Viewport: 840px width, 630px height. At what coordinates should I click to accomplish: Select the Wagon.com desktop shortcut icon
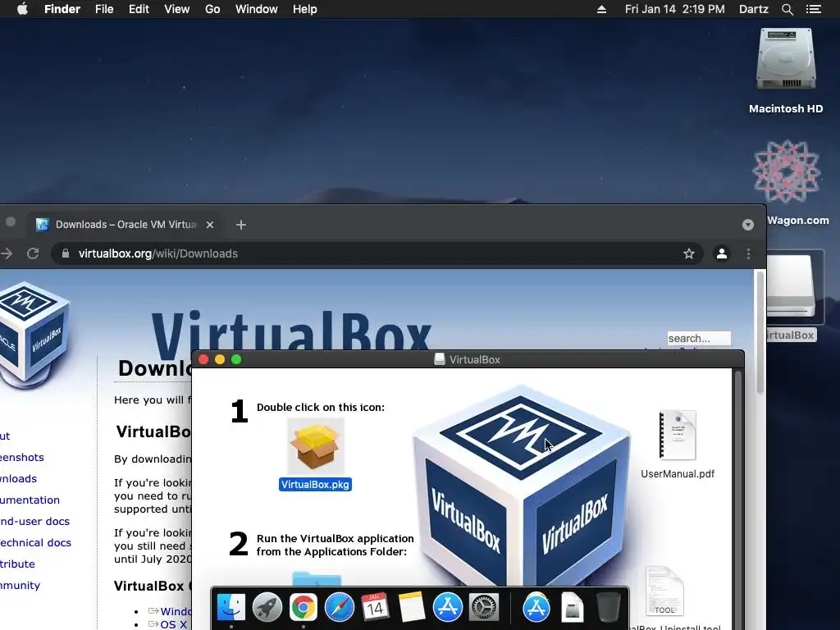[x=786, y=172]
